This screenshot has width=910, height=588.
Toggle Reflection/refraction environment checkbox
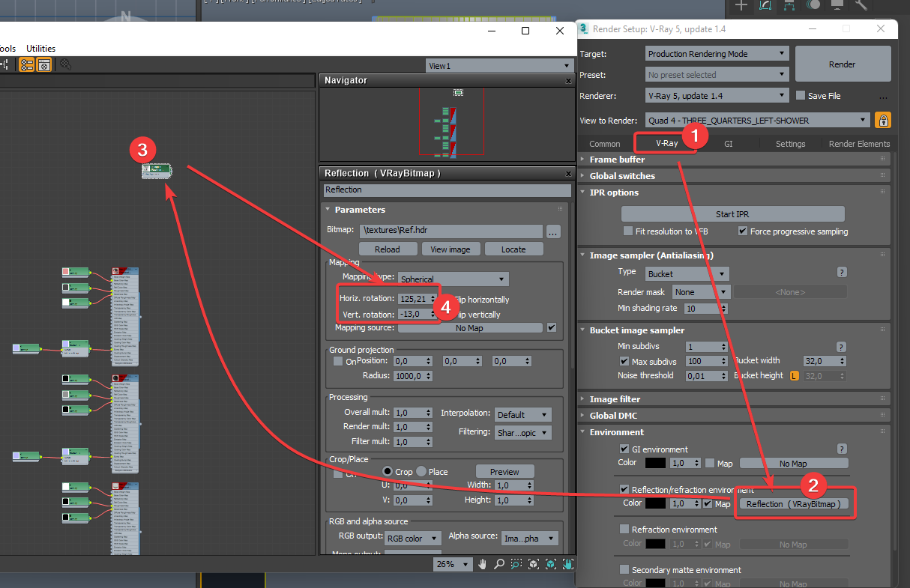pyautogui.click(x=624, y=490)
